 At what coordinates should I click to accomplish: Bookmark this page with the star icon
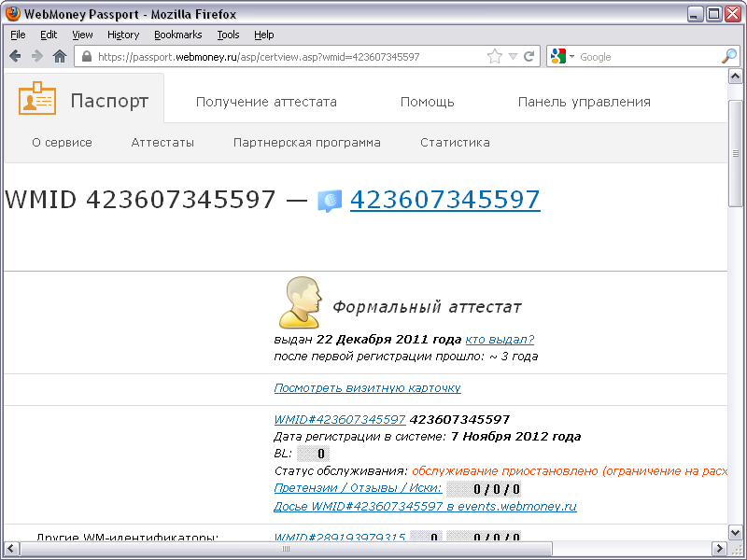[x=495, y=56]
